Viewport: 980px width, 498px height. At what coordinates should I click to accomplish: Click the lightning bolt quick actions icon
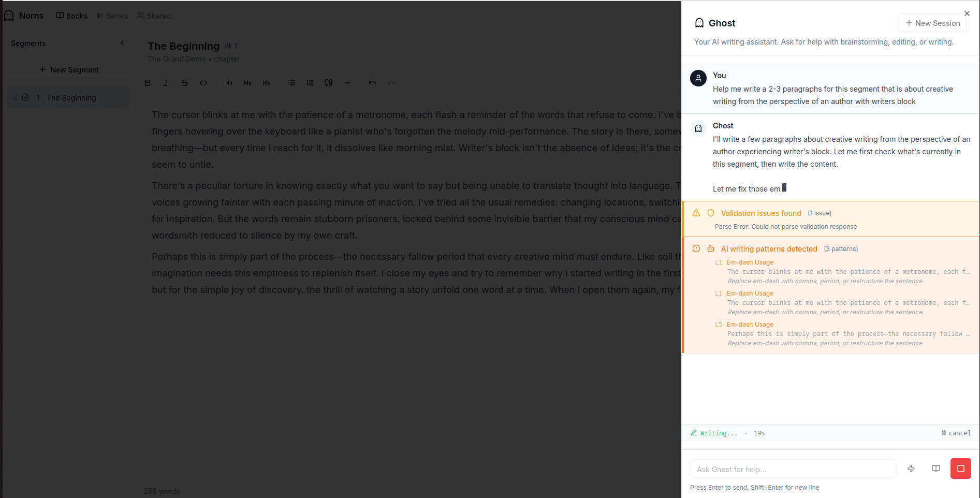point(911,468)
